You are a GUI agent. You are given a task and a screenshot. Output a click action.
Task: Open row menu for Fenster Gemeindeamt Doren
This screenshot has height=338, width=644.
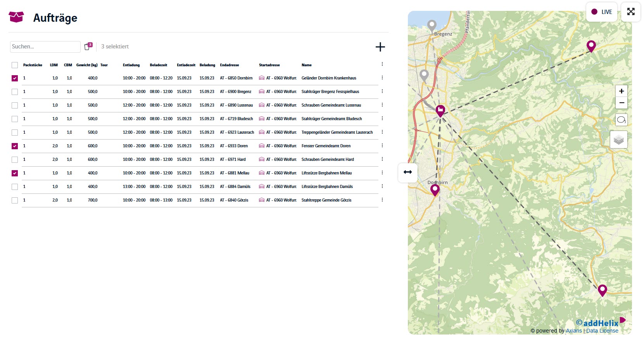click(382, 146)
